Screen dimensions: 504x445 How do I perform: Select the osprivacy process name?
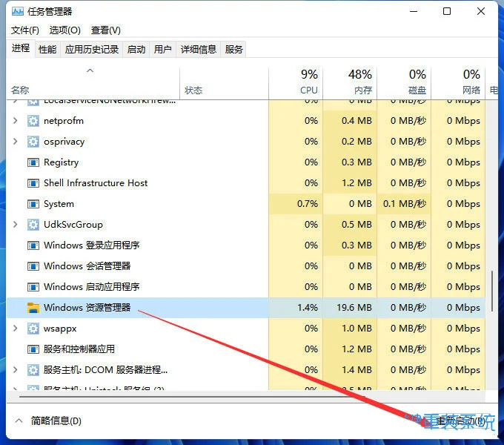tap(64, 142)
